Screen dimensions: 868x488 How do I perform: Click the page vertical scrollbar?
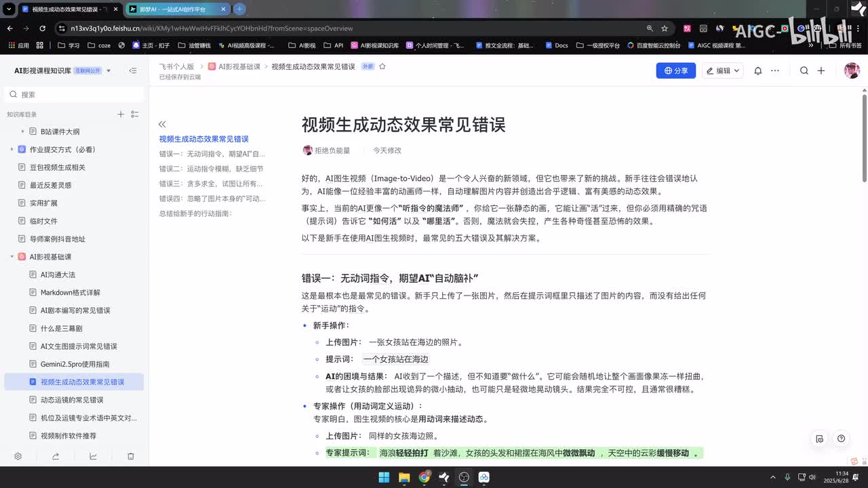coord(864,138)
